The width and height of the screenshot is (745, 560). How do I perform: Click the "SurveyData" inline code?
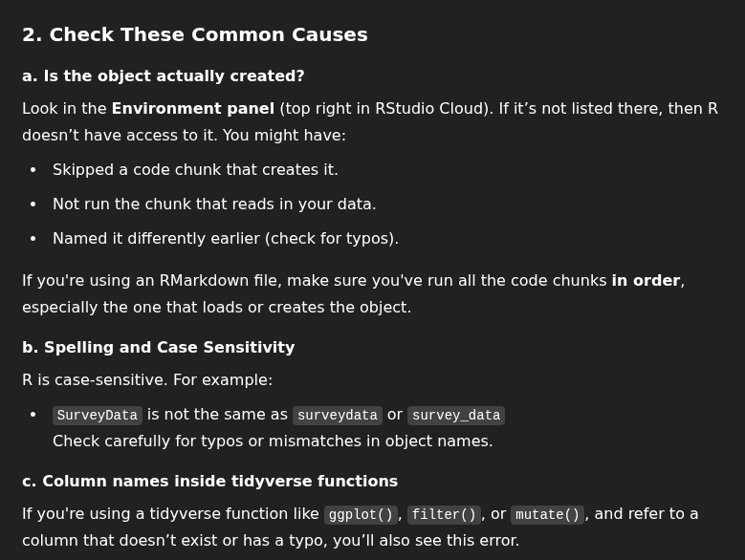click(x=98, y=415)
